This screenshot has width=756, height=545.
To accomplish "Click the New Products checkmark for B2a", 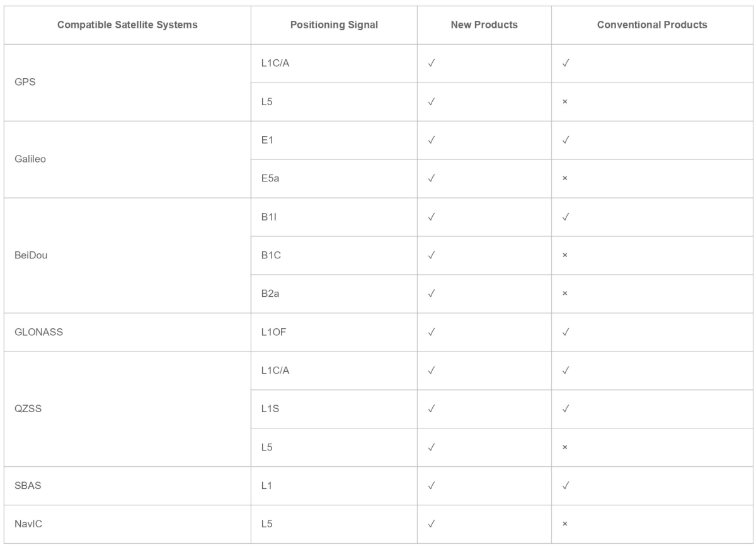I will (431, 294).
